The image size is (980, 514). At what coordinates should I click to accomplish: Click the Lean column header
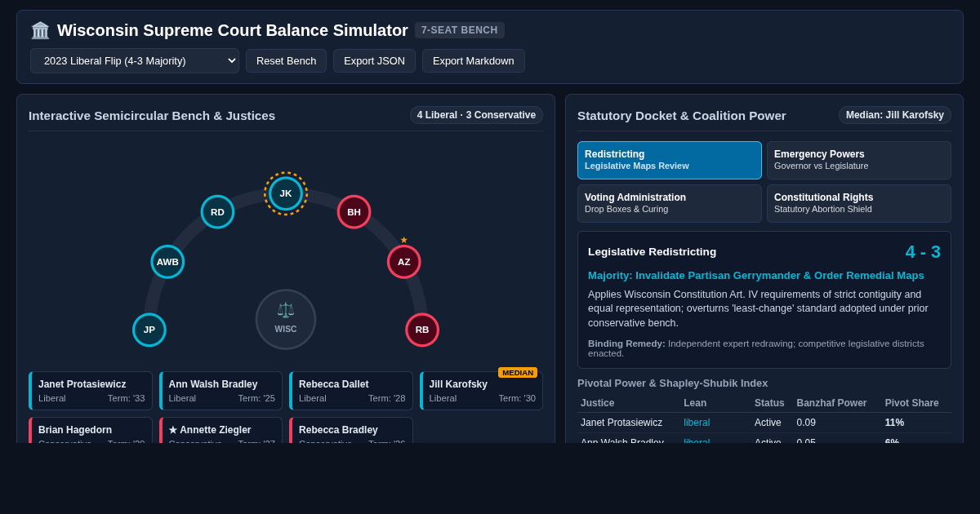695,403
